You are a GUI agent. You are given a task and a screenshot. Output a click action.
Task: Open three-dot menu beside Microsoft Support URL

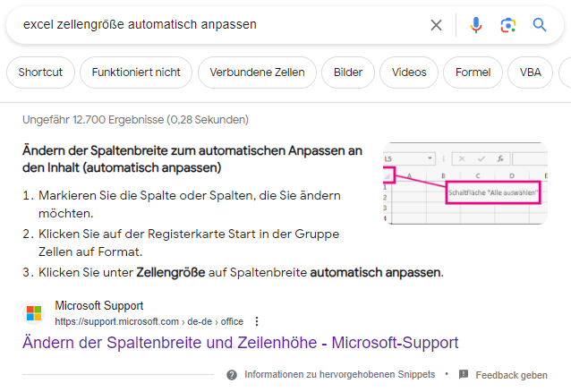(257, 321)
